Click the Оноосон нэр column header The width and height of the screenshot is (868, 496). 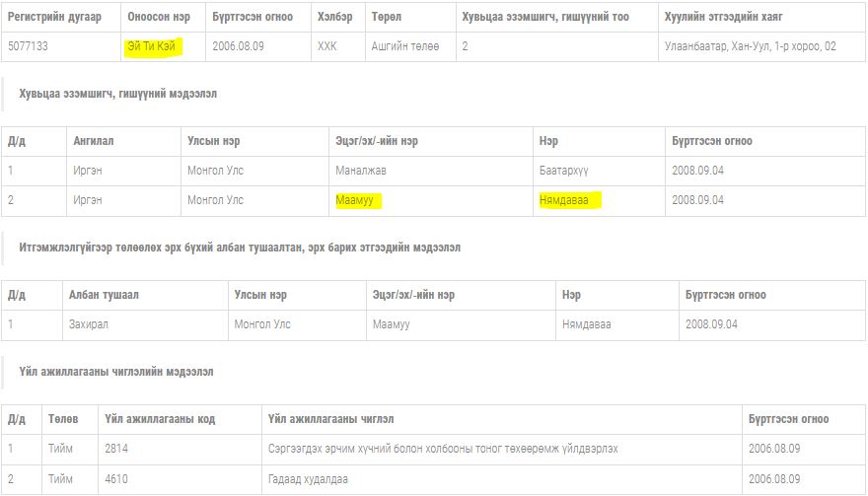[x=159, y=18]
